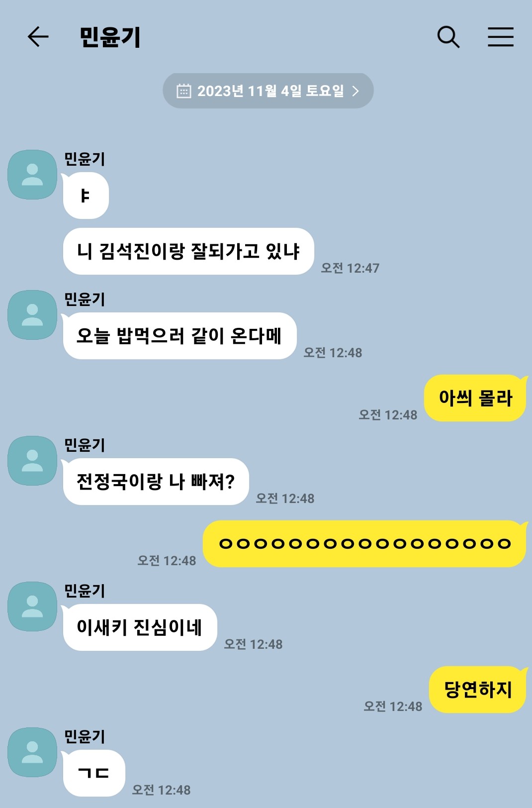532x808 pixels.
Task: Tap chat title '민윤기' in header
Action: tap(110, 37)
